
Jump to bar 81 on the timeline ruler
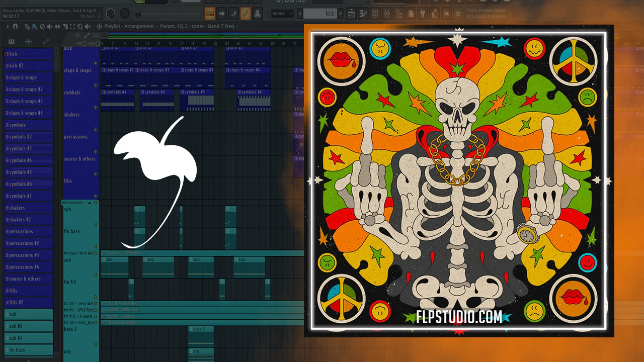coord(227,44)
